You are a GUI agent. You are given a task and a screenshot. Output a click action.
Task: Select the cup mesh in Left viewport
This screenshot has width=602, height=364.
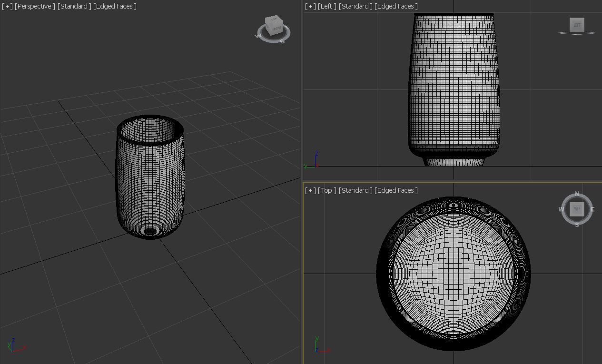coord(454,90)
